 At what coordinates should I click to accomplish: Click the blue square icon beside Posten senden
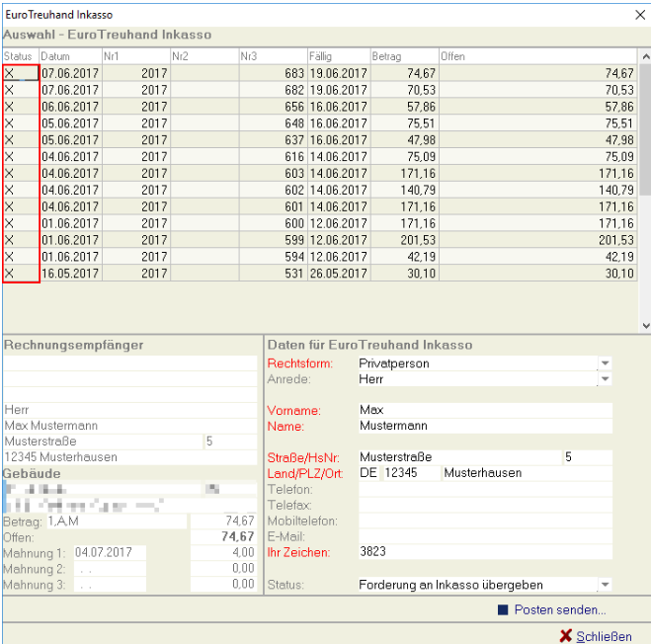point(503,609)
